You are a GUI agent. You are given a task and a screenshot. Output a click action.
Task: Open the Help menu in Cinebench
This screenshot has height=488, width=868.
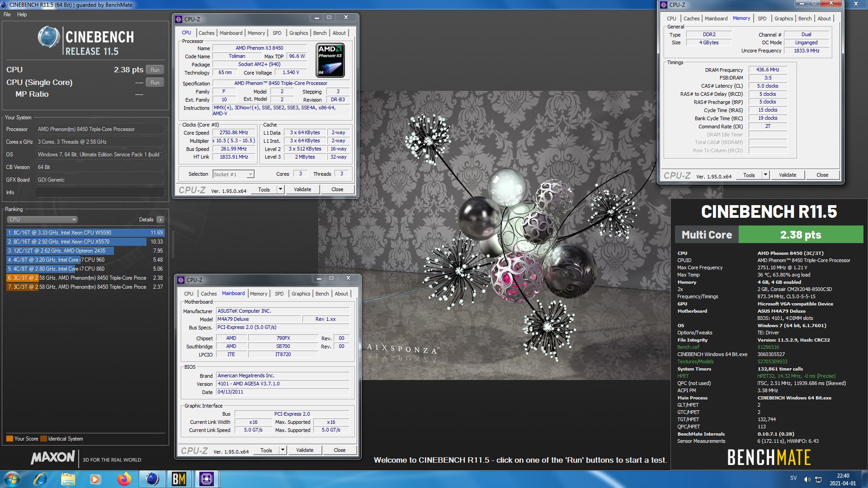point(22,14)
